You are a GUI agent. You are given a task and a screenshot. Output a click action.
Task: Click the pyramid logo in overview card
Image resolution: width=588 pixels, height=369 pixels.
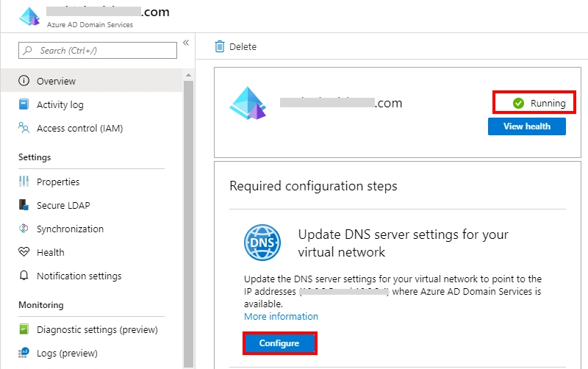point(248,103)
